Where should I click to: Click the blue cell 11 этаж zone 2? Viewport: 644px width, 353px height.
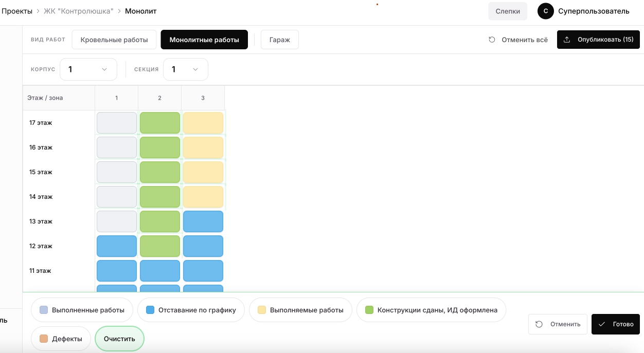(160, 271)
